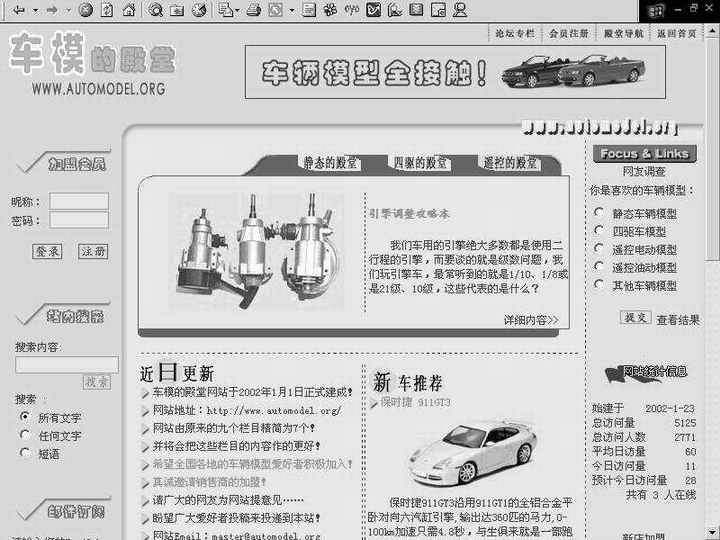
Task: Submit the poll with 提交 button
Action: coord(636,317)
